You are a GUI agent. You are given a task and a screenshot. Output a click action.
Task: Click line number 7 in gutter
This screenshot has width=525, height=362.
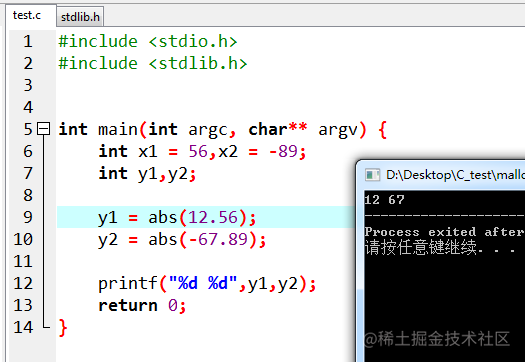coord(28,173)
